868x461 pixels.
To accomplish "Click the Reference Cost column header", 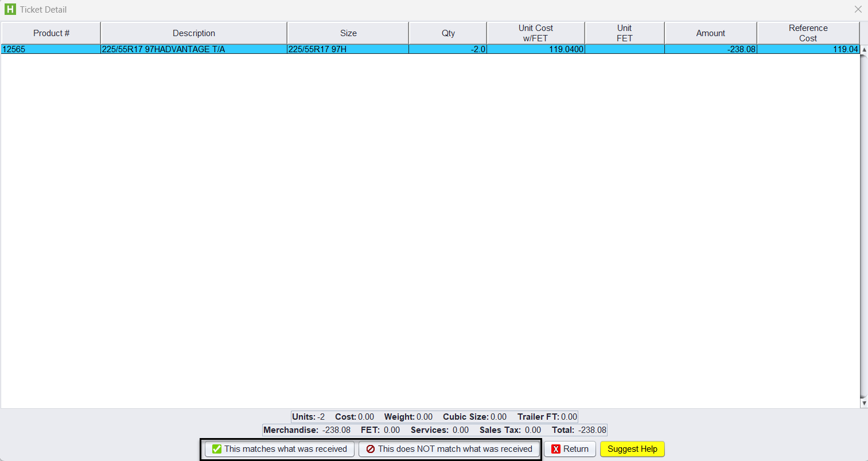I will (808, 33).
